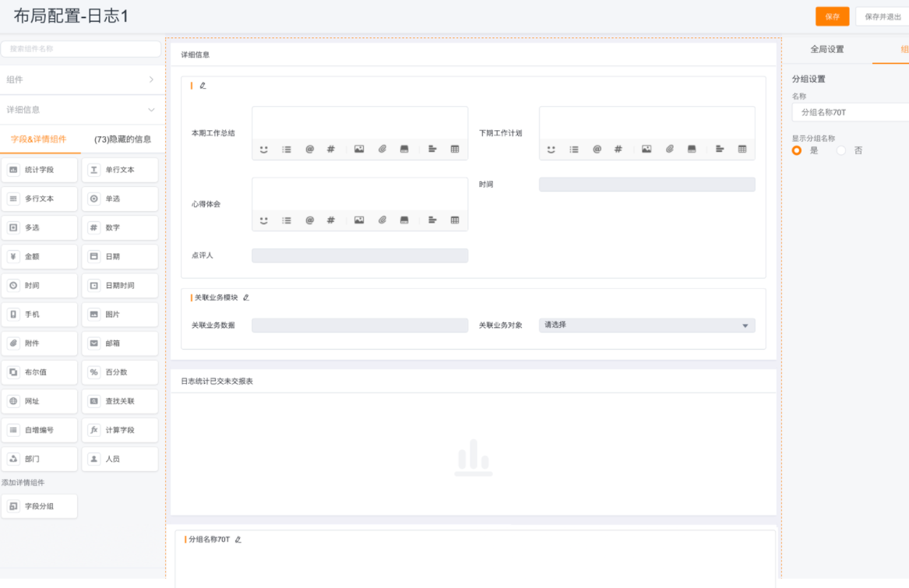
Task: Select the 布尔值 component
Action: (40, 372)
